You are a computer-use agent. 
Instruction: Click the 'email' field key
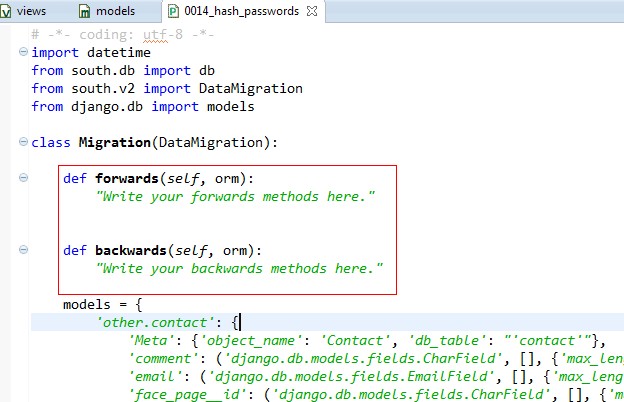tap(156, 377)
